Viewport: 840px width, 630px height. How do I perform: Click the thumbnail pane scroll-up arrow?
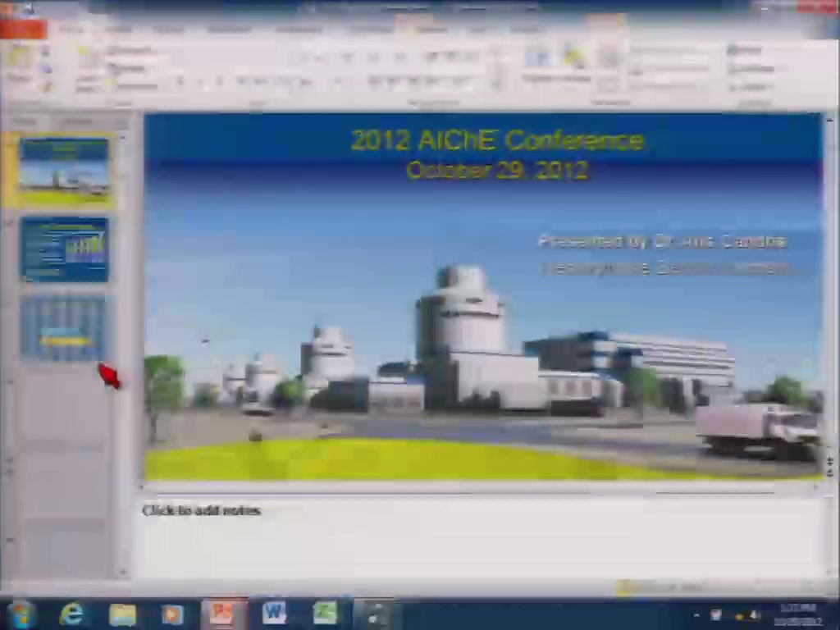[123, 138]
